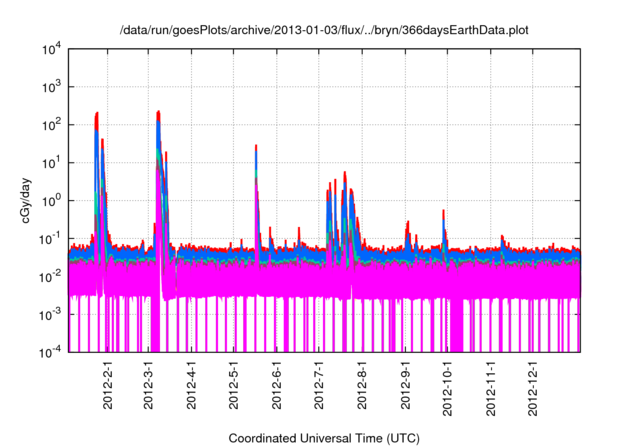Click the 2012-4-1 date label
The image size is (640, 448).
coord(191,385)
